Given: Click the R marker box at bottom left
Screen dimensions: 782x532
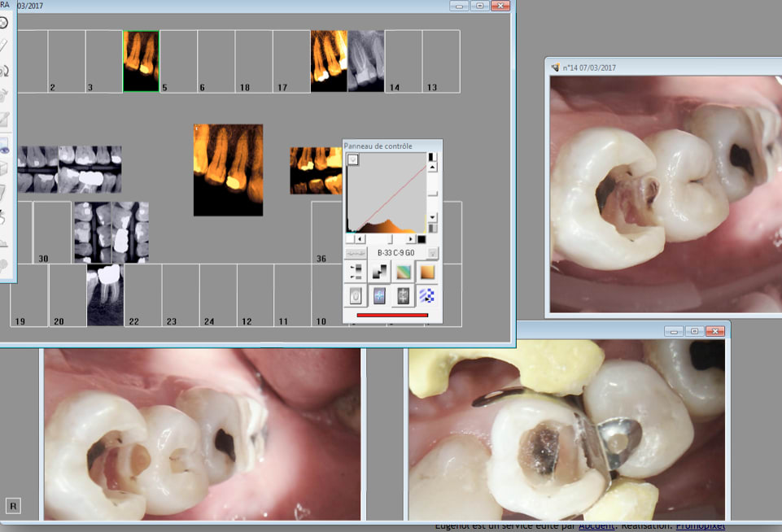Looking at the screenshot, I should (x=14, y=506).
